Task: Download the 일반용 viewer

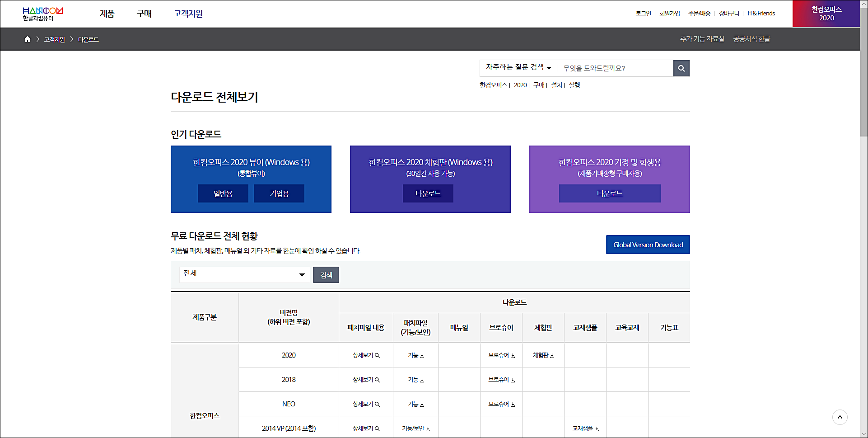Action: click(223, 193)
